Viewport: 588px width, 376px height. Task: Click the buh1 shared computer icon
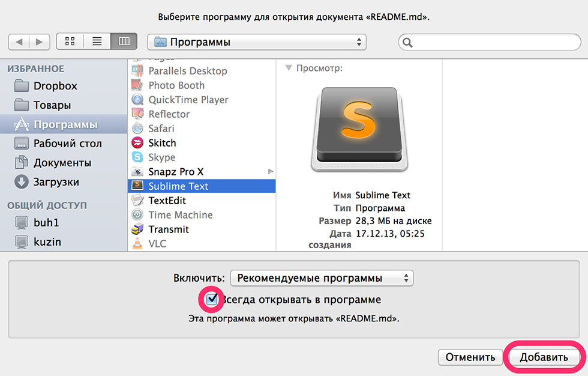[x=22, y=222]
